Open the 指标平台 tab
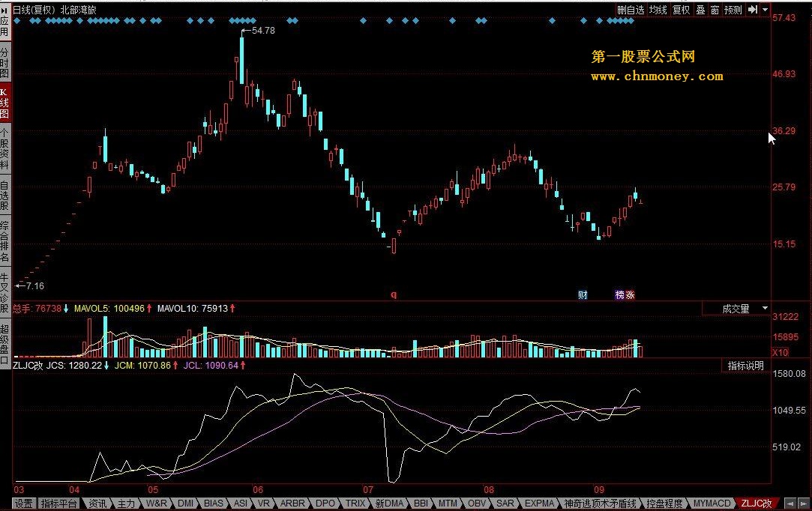The width and height of the screenshot is (812, 511). pyautogui.click(x=58, y=504)
